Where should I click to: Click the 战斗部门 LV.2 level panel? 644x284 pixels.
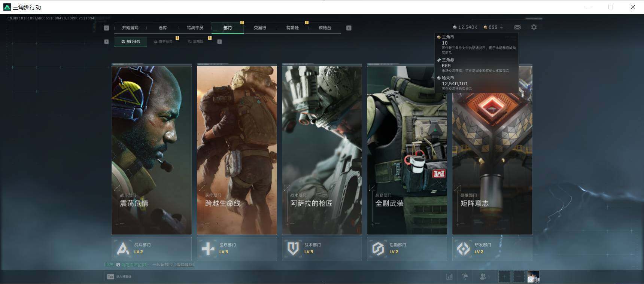pos(152,248)
